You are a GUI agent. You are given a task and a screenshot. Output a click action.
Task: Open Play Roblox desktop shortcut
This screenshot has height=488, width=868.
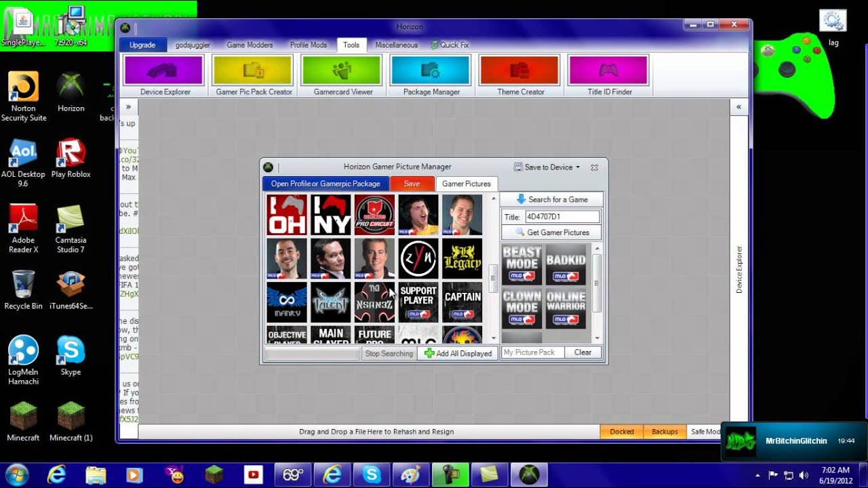click(x=71, y=159)
